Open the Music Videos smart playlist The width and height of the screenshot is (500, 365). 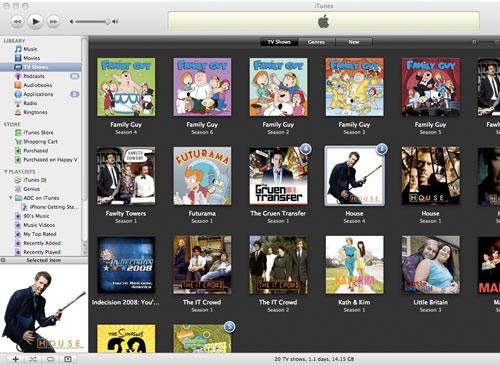pyautogui.click(x=39, y=225)
